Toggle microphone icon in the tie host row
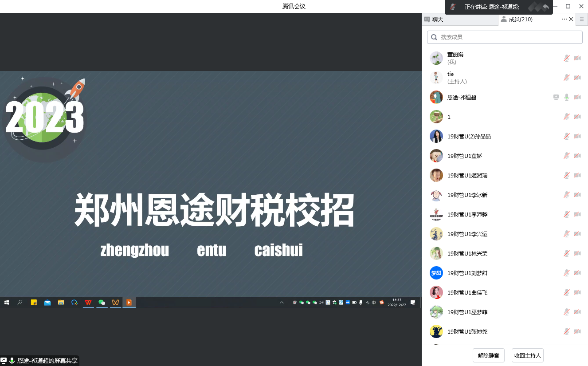Screen dimensions: 588x366 pos(566,78)
